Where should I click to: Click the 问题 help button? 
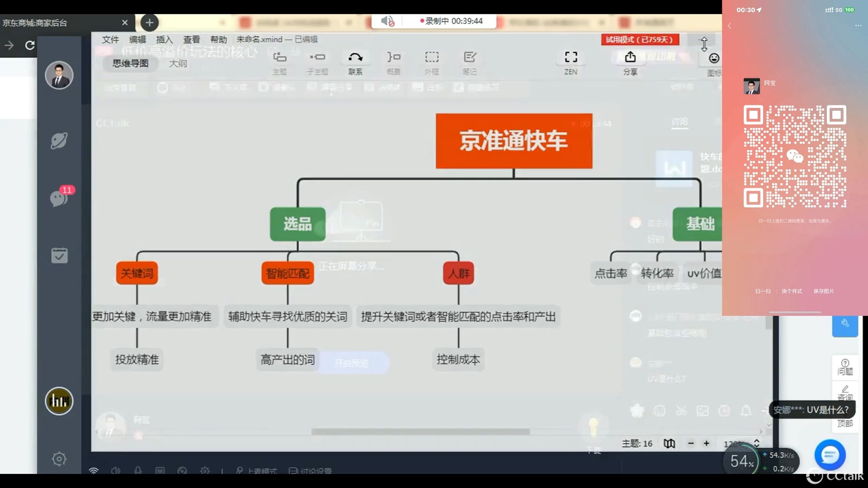click(x=845, y=367)
